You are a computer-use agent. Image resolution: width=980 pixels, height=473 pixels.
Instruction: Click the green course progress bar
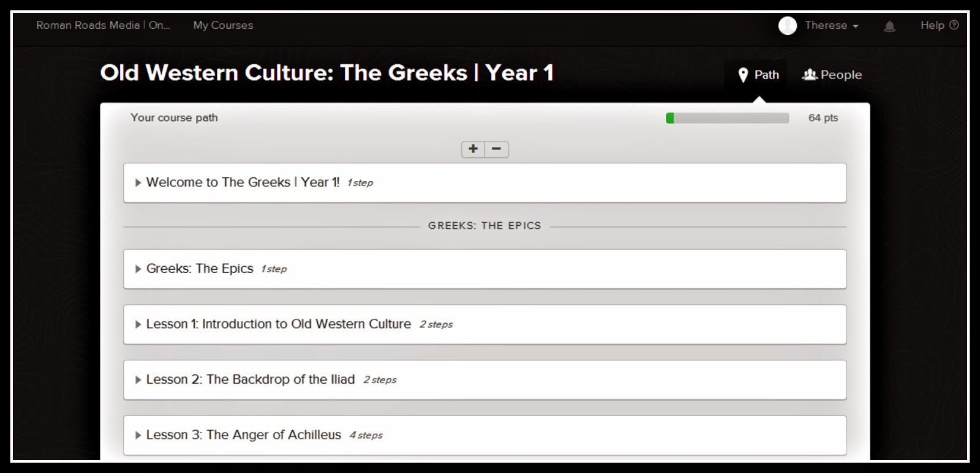tap(727, 118)
